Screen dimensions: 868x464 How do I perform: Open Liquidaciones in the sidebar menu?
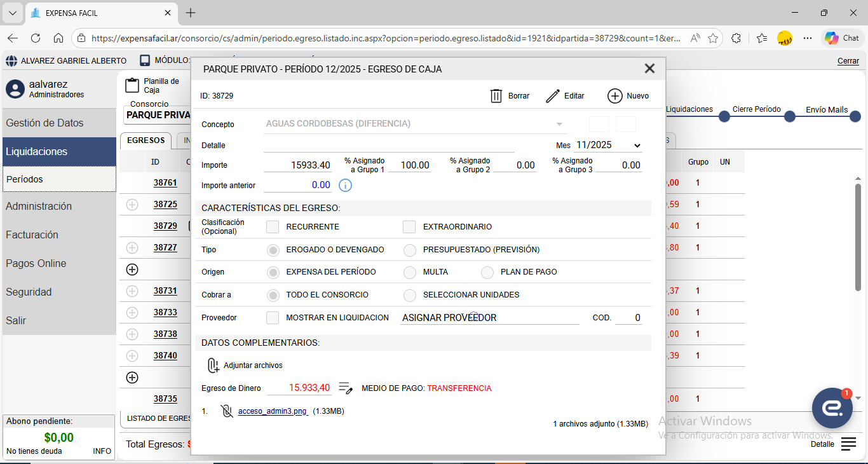point(59,152)
